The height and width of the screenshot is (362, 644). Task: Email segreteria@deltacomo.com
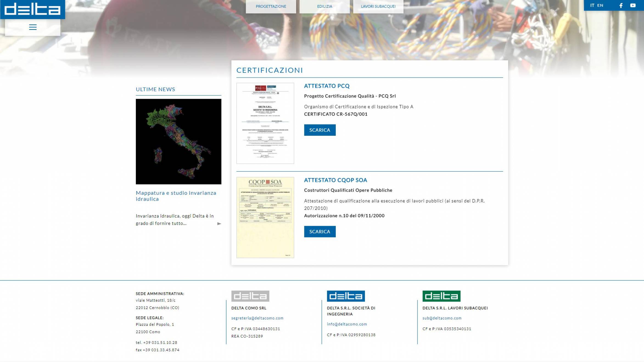click(257, 318)
